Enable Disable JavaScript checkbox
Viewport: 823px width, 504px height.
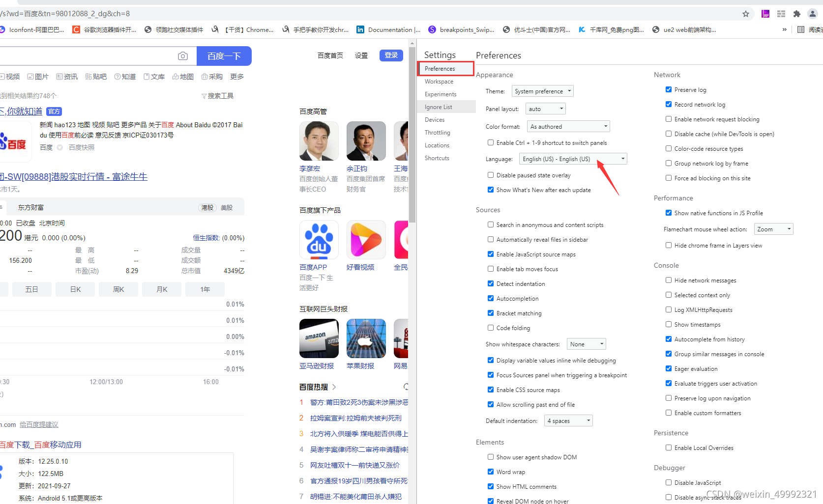[669, 482]
